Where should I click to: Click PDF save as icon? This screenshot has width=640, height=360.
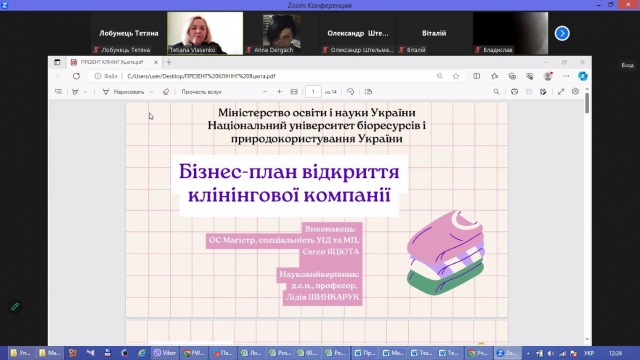pos(543,92)
